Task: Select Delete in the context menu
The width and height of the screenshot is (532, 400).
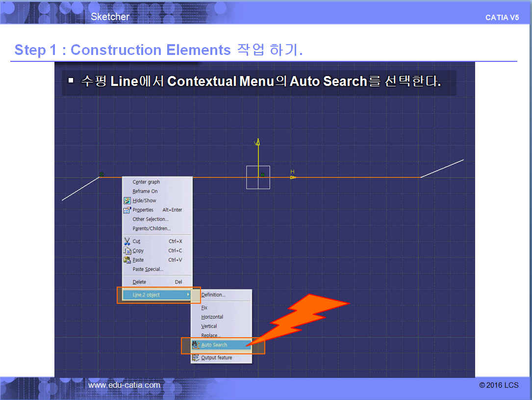Action: [x=139, y=282]
